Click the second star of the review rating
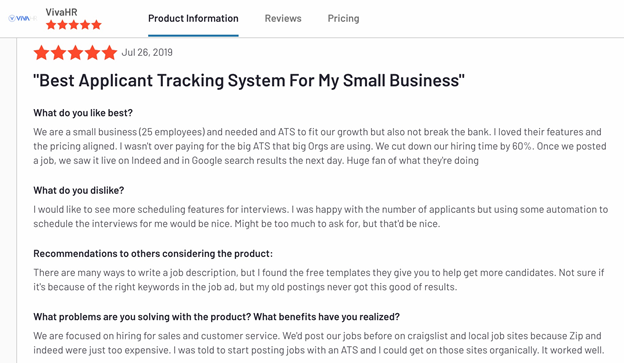Image resolution: width=624 pixels, height=363 pixels. coord(58,53)
